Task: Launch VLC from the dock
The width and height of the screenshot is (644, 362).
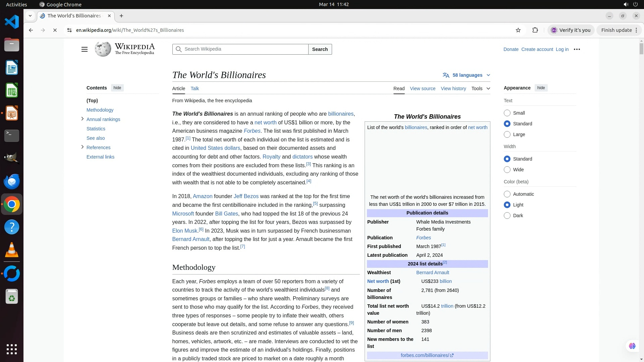Action: 12,250
